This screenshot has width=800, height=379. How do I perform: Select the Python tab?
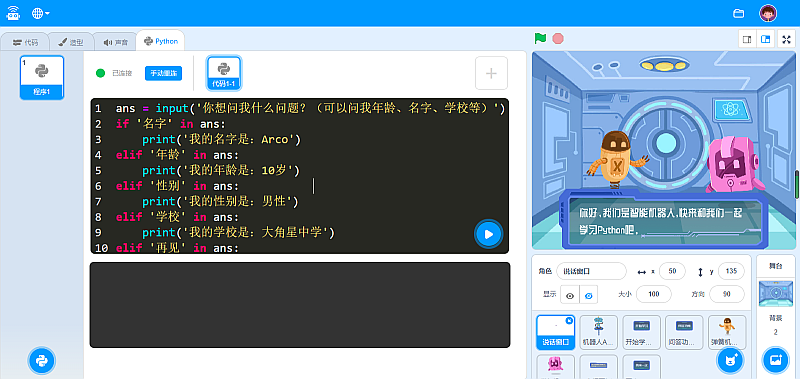point(161,41)
